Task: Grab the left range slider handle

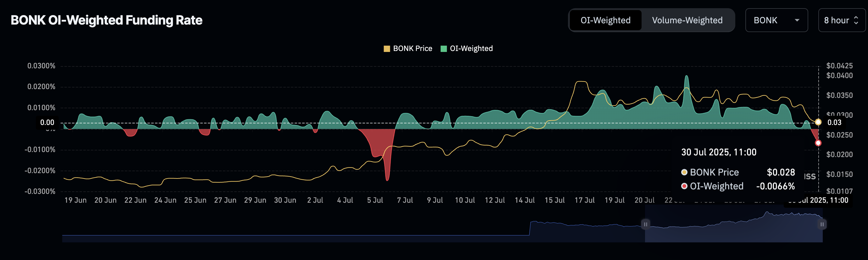Action: tap(645, 224)
